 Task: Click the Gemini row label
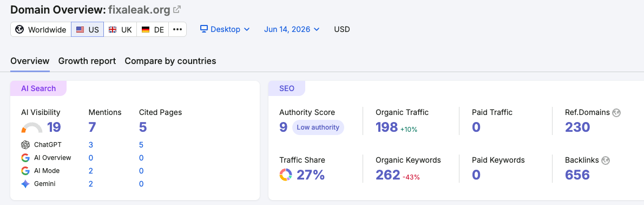tap(45, 184)
